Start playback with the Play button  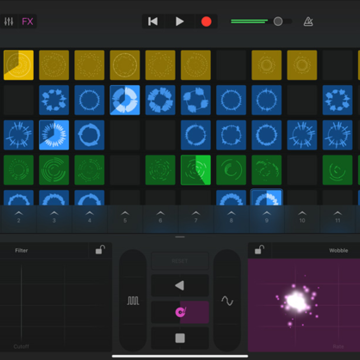(x=180, y=22)
